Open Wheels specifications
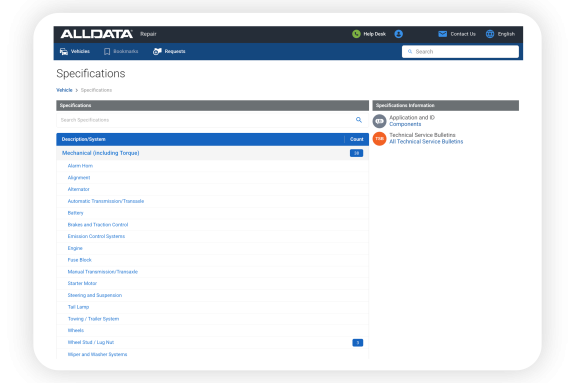The image size is (575, 383). point(76,331)
